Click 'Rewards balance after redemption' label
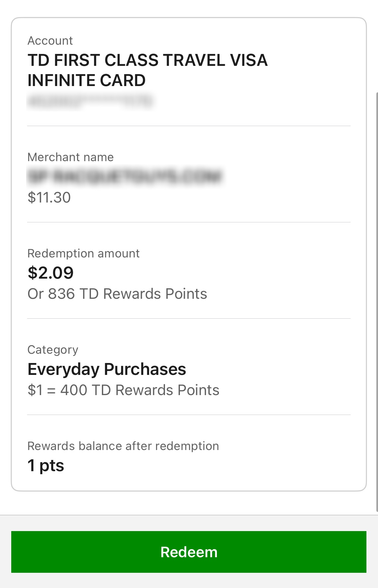The image size is (378, 588). point(123,446)
